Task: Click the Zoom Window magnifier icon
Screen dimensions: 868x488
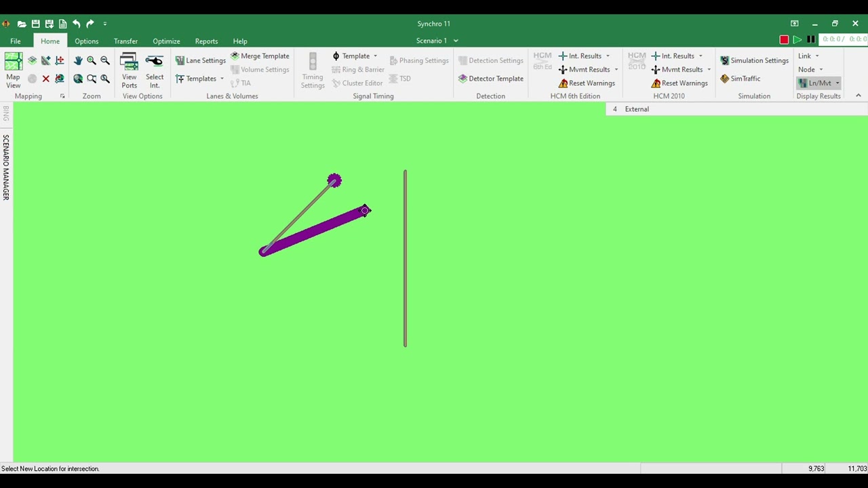Action: 92,79
